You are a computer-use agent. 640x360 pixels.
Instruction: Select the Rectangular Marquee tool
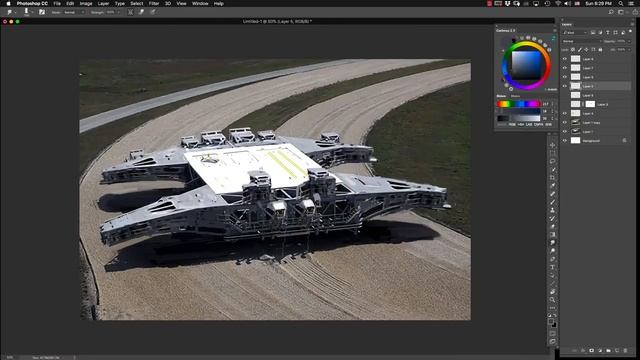[553, 153]
